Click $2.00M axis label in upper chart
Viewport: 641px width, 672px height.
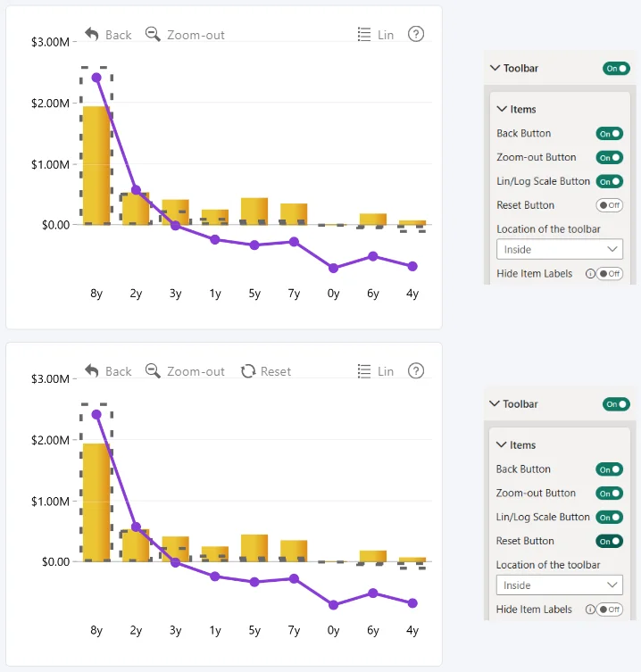50,104
